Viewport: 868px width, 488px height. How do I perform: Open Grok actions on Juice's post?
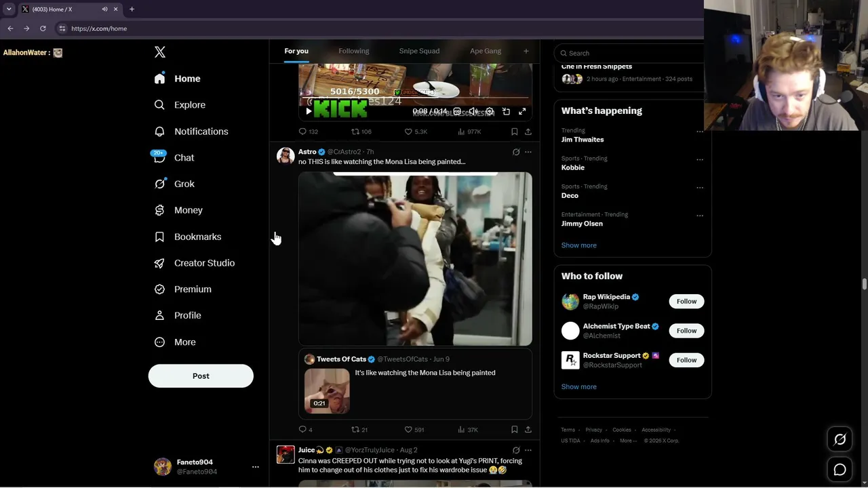(x=516, y=450)
